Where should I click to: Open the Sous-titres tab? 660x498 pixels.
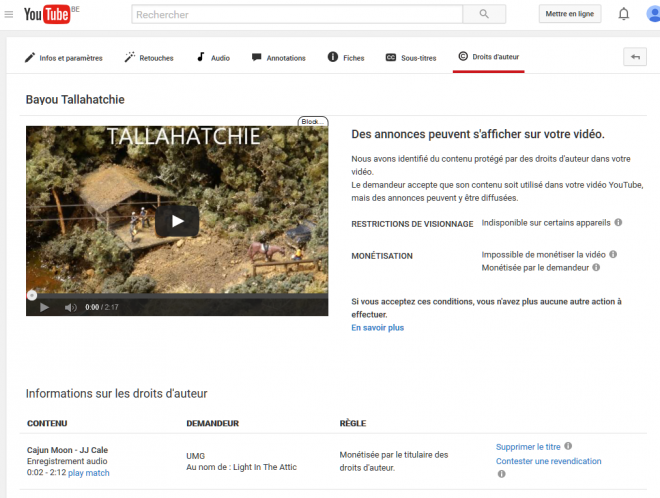411,58
